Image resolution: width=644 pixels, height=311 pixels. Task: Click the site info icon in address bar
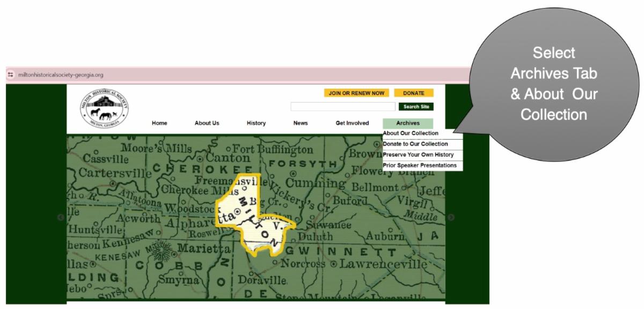pyautogui.click(x=10, y=75)
